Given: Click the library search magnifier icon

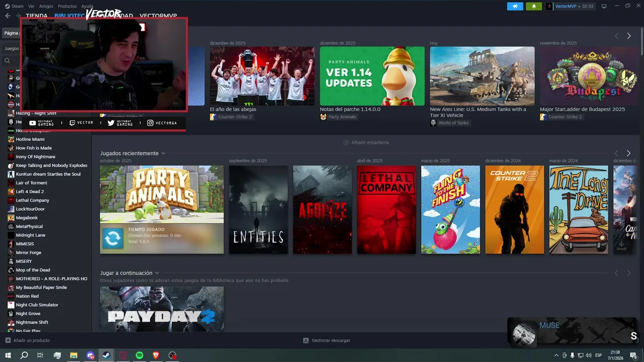Looking at the screenshot, I should click(7, 60).
